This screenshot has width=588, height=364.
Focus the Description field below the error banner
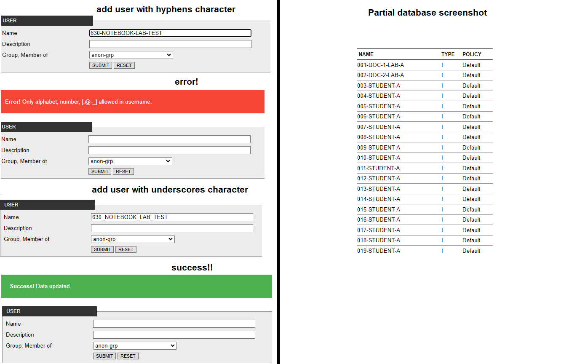coord(169,150)
